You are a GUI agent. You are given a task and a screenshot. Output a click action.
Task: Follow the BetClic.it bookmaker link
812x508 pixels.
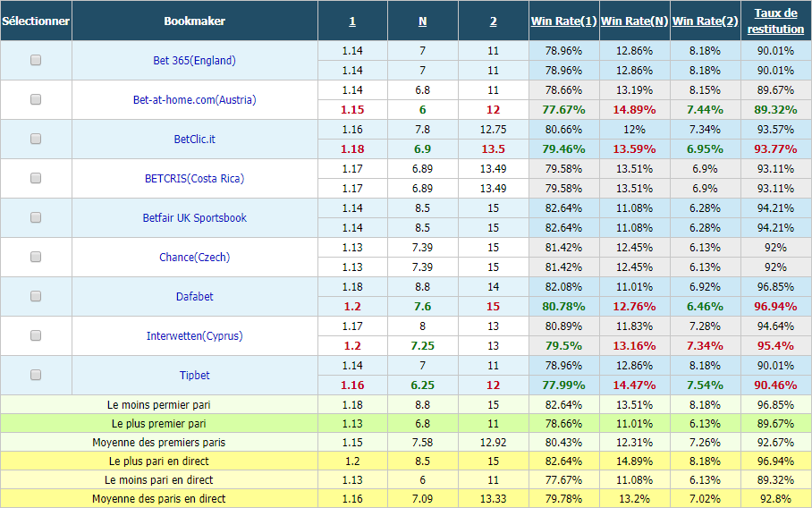[194, 140]
